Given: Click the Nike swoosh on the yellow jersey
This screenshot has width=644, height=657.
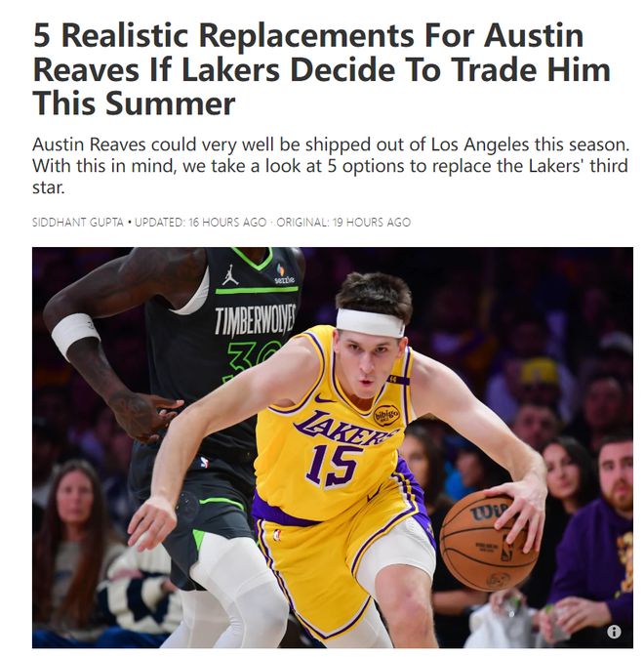Looking at the screenshot, I should tap(324, 398).
